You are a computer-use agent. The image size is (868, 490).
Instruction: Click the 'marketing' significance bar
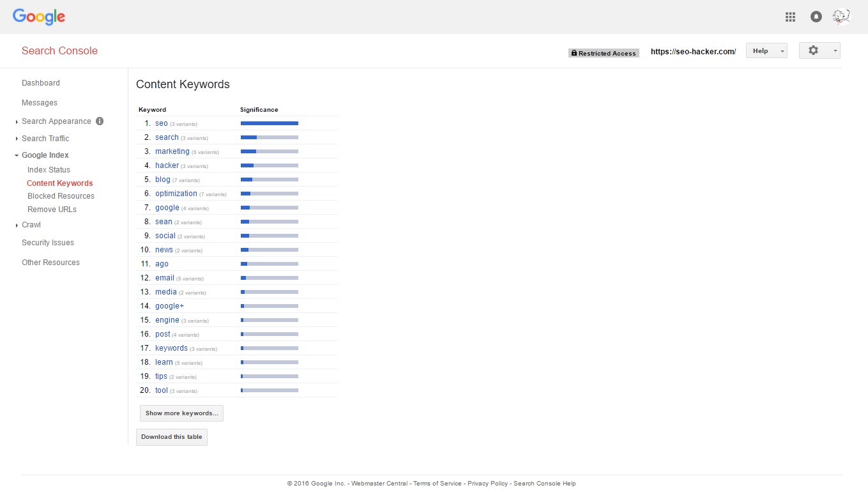pos(269,151)
